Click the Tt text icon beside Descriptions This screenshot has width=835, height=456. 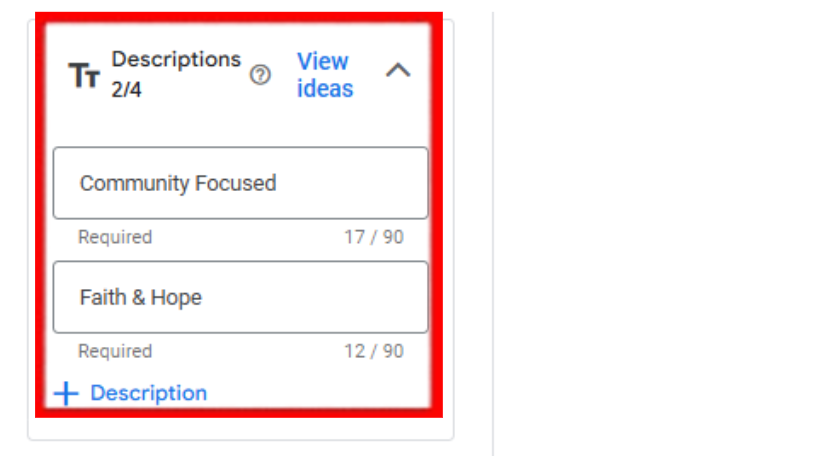coord(84,75)
